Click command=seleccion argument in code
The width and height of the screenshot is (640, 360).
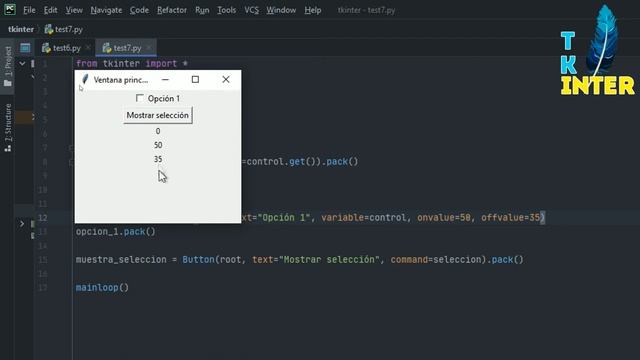pos(436,260)
